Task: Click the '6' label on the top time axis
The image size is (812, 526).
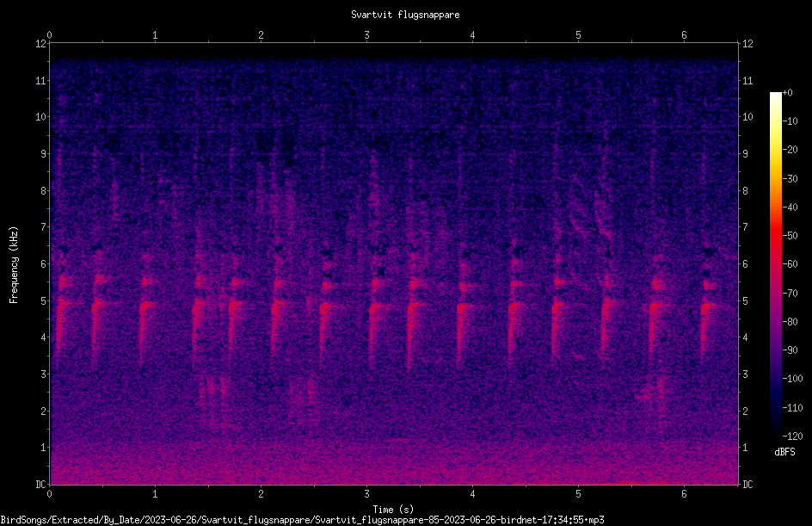Action: pos(684,35)
